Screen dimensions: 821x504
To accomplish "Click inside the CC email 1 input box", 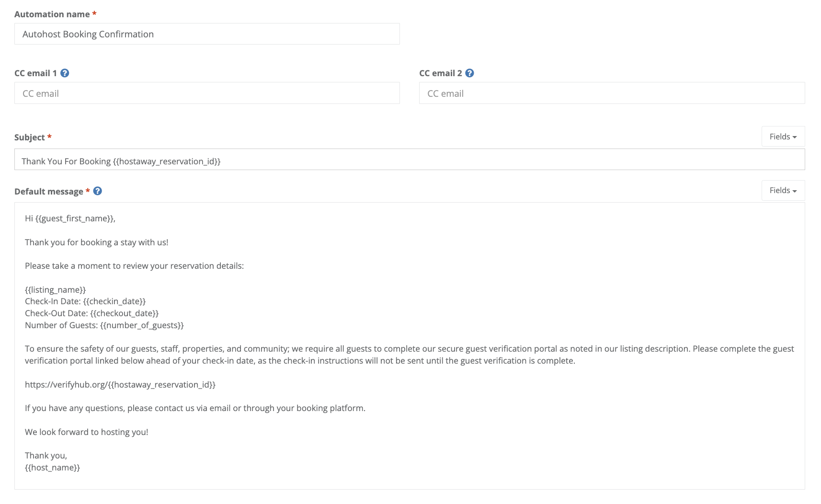I will click(206, 93).
